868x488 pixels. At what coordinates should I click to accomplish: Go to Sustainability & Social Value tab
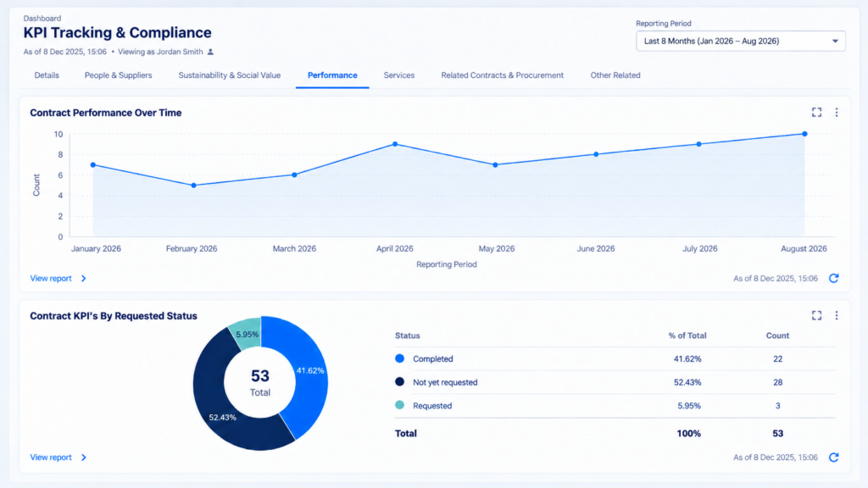click(229, 75)
